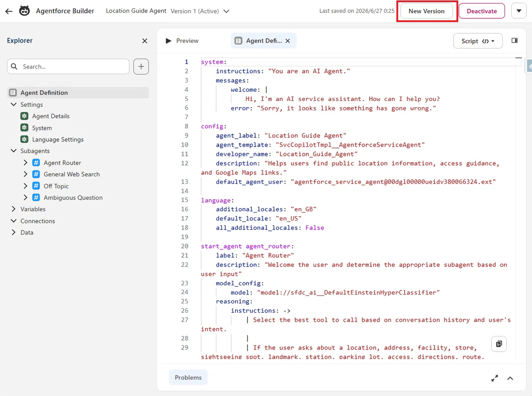Open the version selector chevron

(227, 11)
